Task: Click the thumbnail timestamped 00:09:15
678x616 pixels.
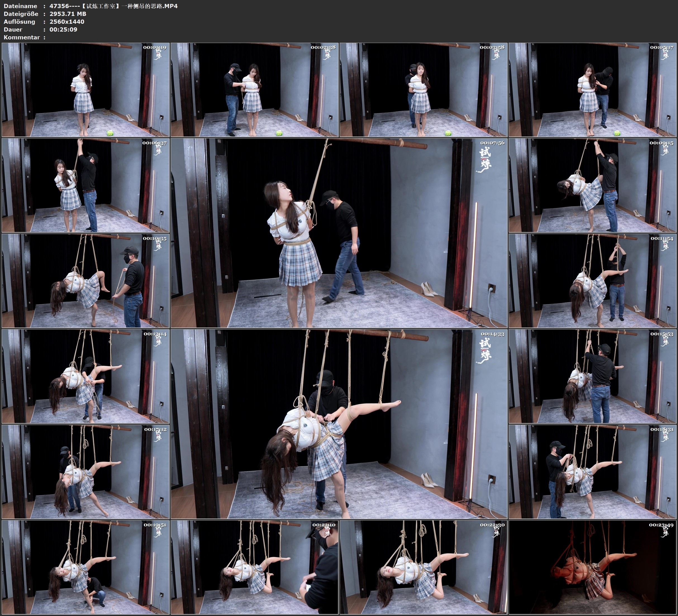Action: [593, 185]
